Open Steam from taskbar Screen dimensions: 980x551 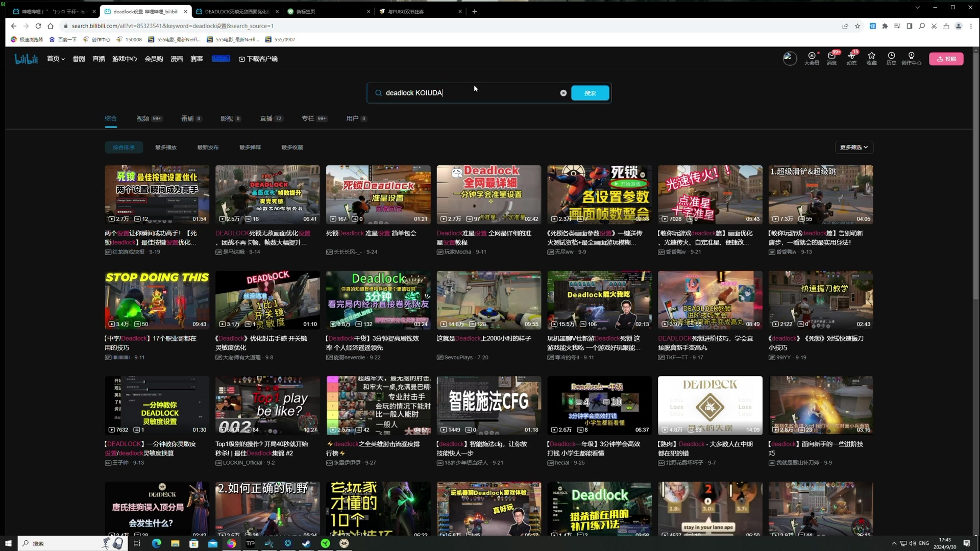306,543
